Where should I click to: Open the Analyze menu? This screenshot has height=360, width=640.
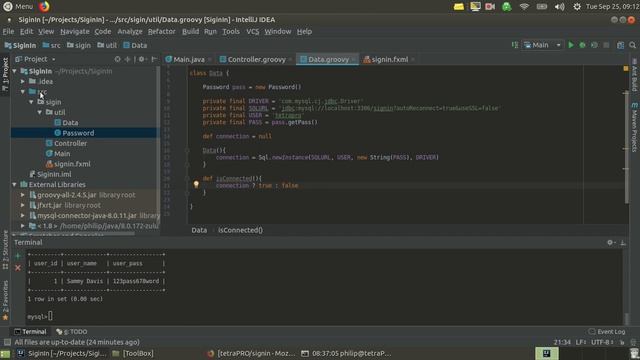(x=130, y=31)
